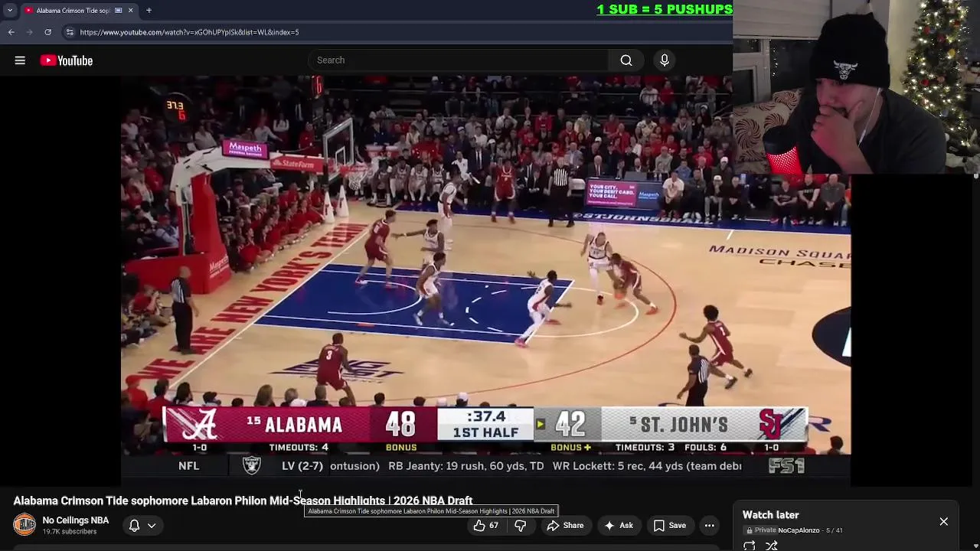
Task: Like the video with thumbs up
Action: click(x=485, y=525)
